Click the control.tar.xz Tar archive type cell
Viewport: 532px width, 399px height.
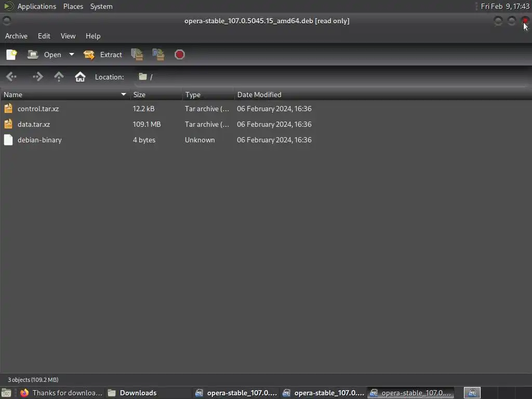(x=207, y=109)
